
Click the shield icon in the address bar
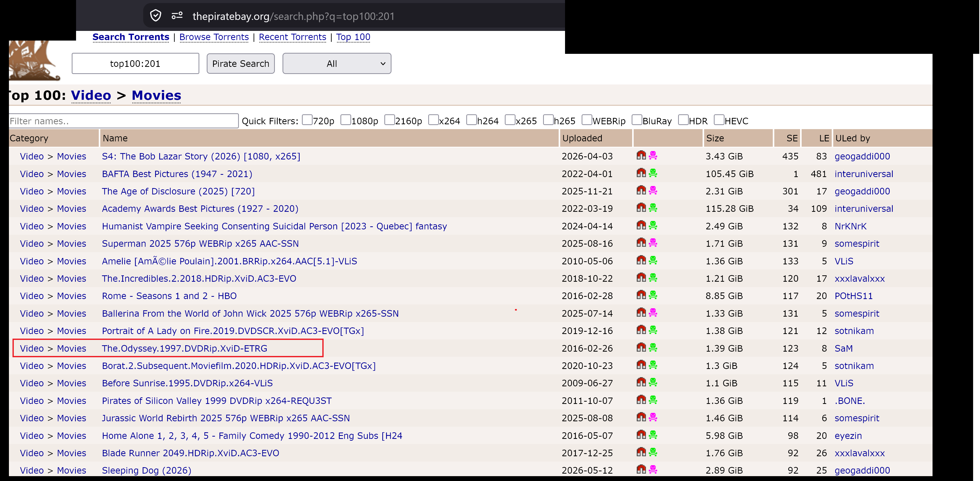click(155, 16)
